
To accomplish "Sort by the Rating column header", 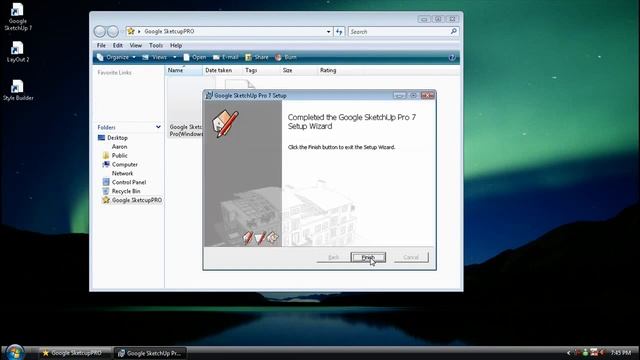I will click(328, 70).
